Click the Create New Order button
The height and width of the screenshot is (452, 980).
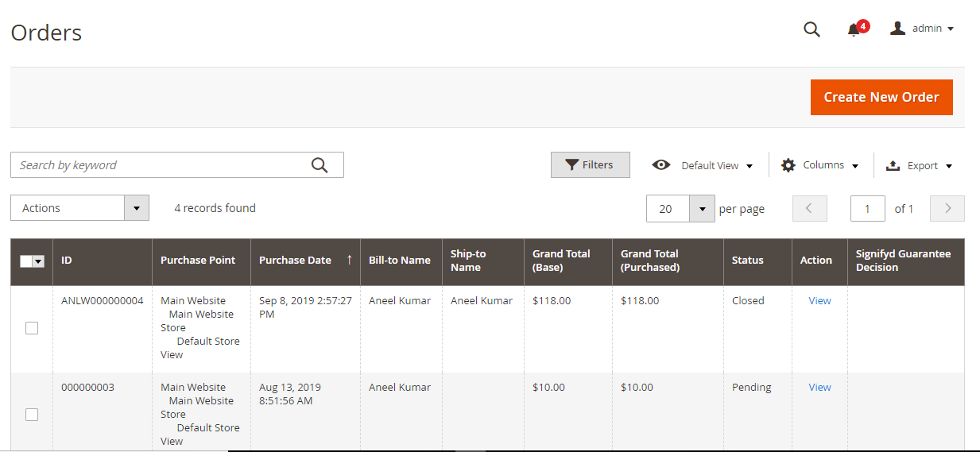click(x=881, y=97)
